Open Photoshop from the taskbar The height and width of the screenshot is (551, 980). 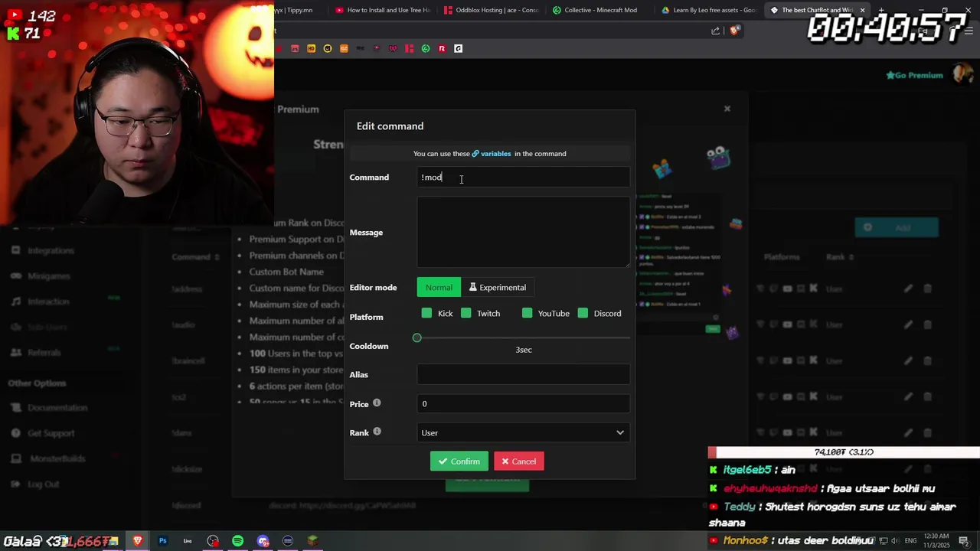pos(162,541)
